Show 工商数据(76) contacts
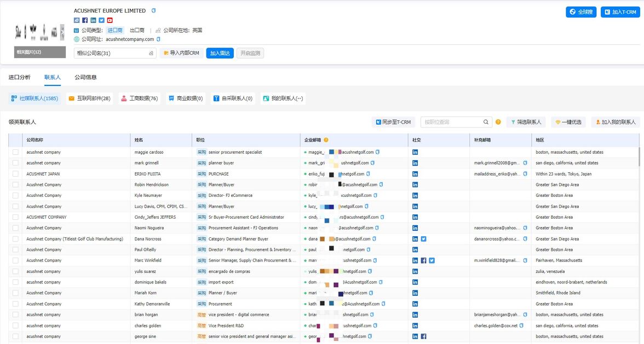The height and width of the screenshot is (344, 644). [139, 98]
